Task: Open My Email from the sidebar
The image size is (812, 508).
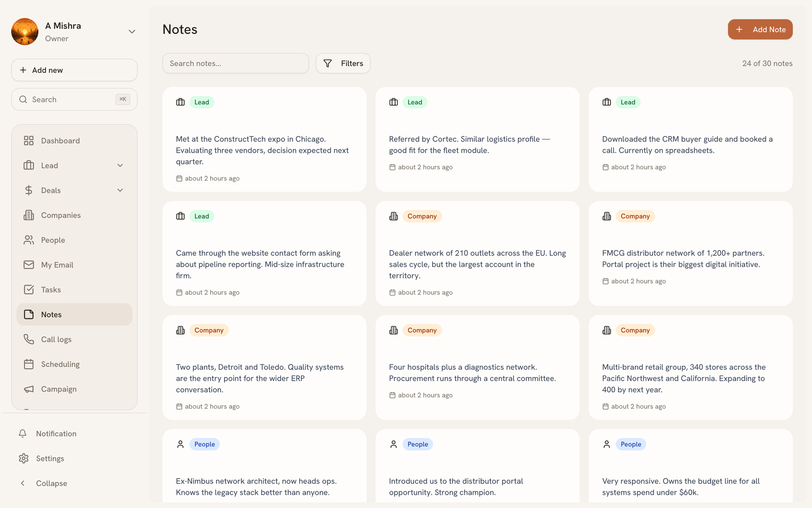Action: coord(74,265)
